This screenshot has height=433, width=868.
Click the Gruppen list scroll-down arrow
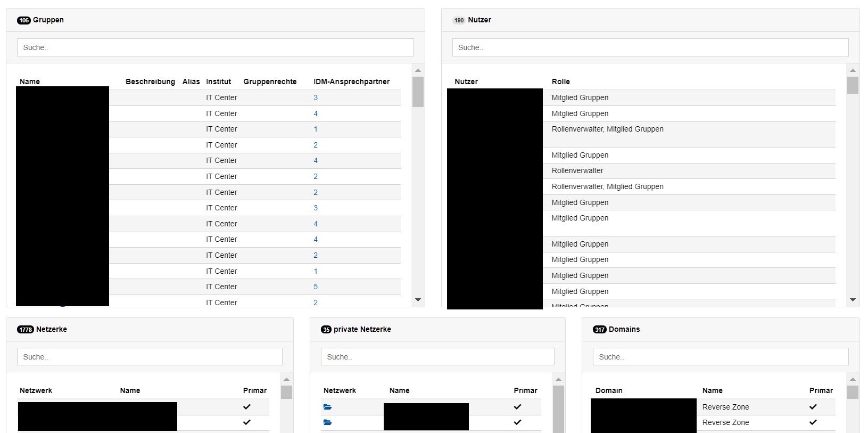(x=418, y=300)
